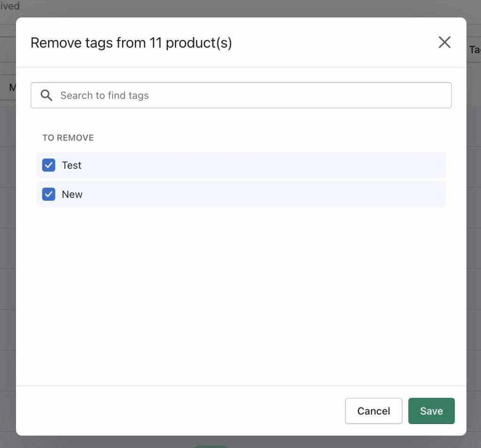
Task: Click the magnifying glass search icon
Action: pos(47,95)
